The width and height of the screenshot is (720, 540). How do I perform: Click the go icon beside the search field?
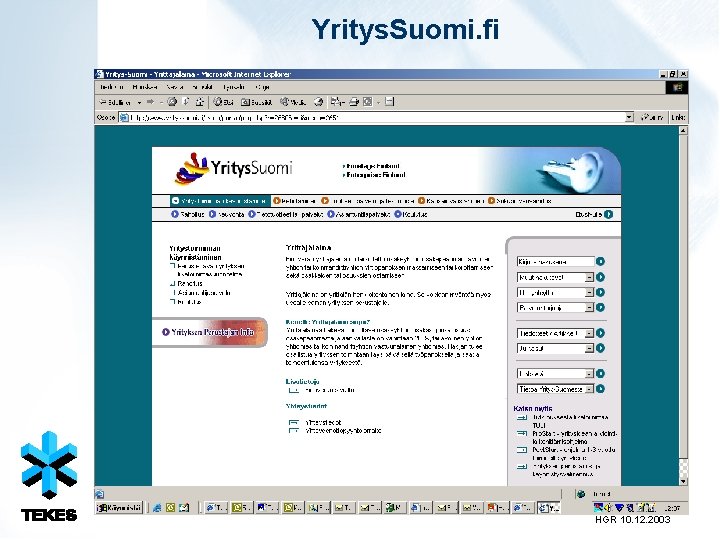point(600,262)
